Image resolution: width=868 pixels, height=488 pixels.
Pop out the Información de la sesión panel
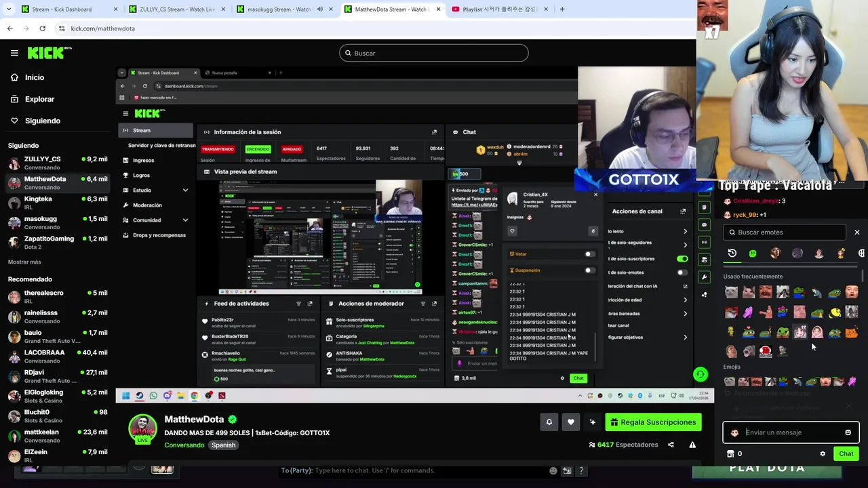(434, 132)
